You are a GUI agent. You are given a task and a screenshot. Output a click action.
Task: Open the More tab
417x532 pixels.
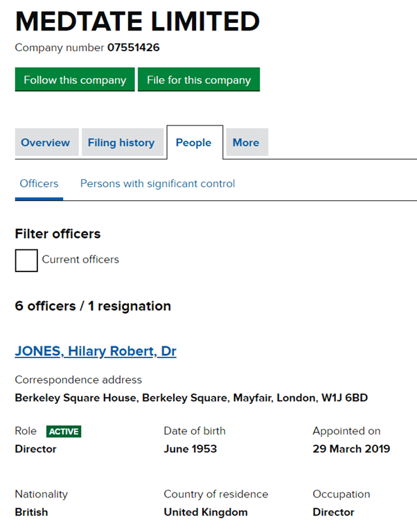[x=246, y=143]
